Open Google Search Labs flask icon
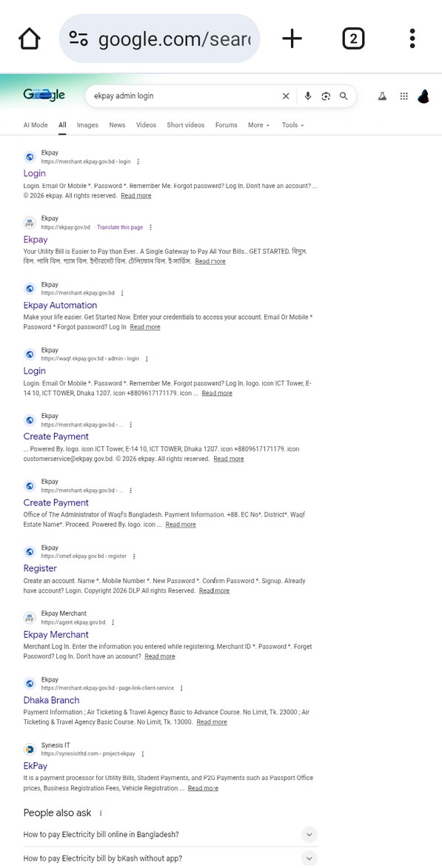The height and width of the screenshot is (868, 442). [x=381, y=96]
